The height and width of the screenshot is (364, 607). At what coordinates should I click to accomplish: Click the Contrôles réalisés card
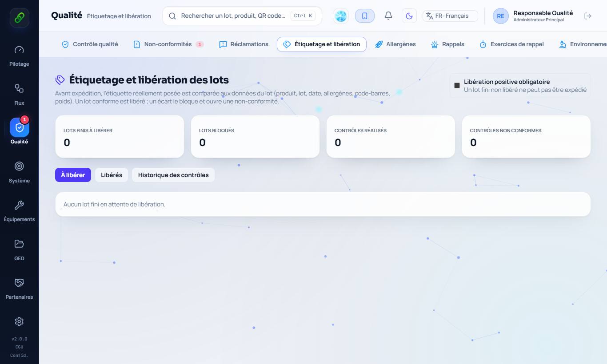click(391, 137)
